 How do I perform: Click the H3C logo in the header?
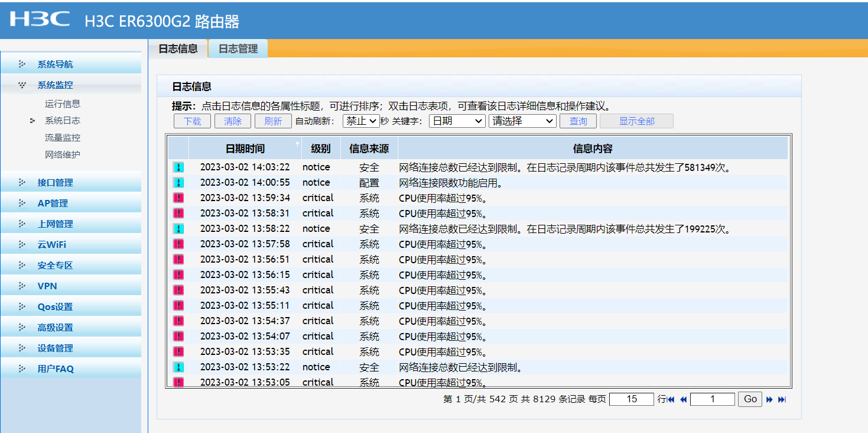pos(40,19)
